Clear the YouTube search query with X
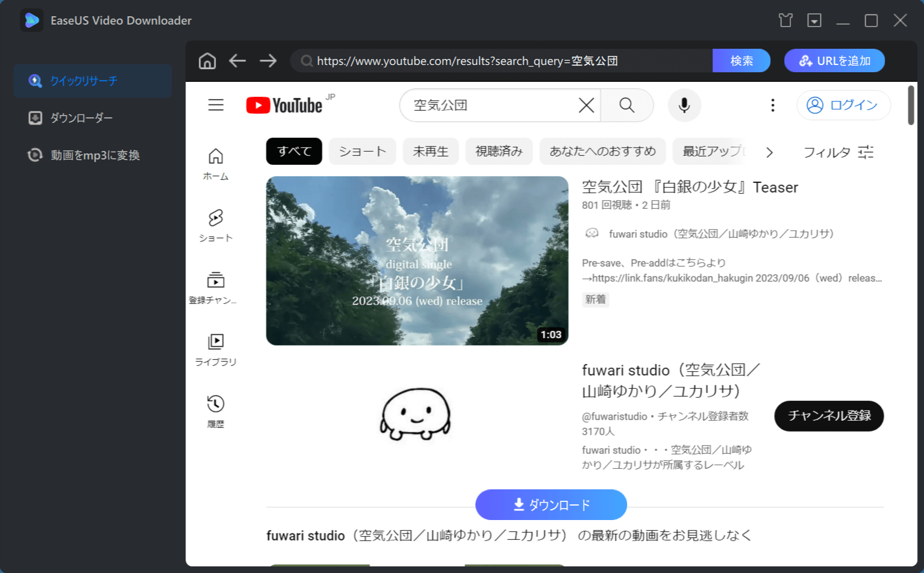This screenshot has width=924, height=573. click(x=586, y=105)
